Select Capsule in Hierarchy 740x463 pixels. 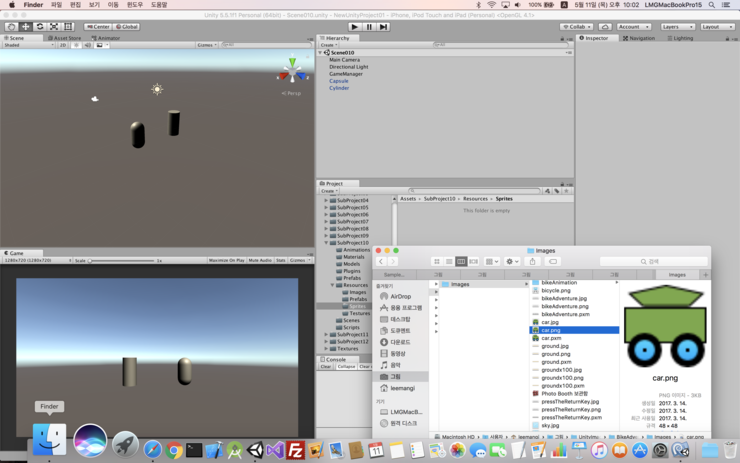[339, 81]
